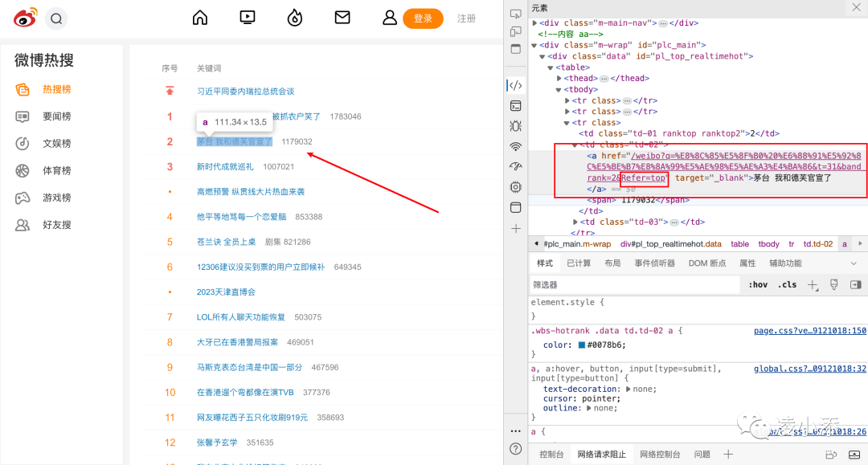This screenshot has height=465, width=868.
Task: Toggle the :hov element state button
Action: (x=758, y=285)
